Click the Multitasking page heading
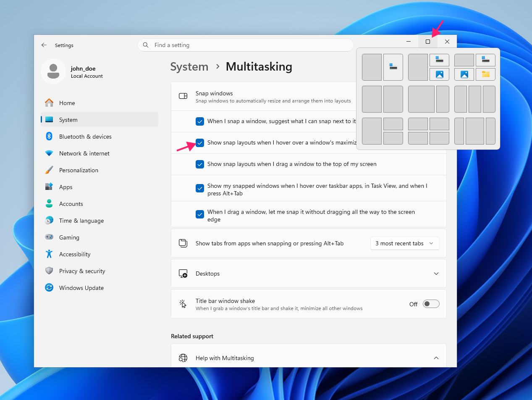This screenshot has height=400, width=532. (x=259, y=67)
